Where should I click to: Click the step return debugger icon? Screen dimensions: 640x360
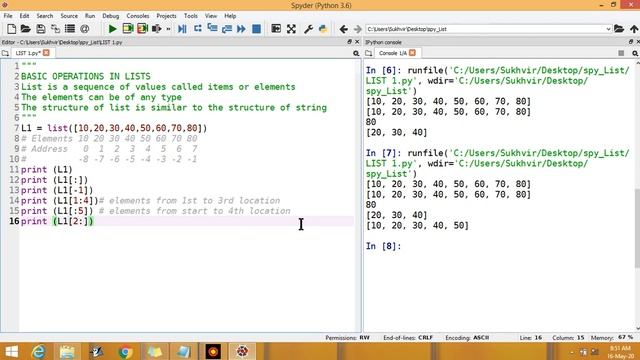pyautogui.click(x=227, y=29)
